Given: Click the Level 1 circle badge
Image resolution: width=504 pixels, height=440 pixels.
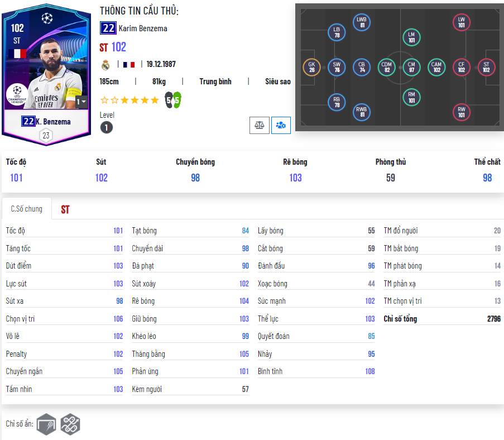Looking at the screenshot, I should [x=107, y=128].
